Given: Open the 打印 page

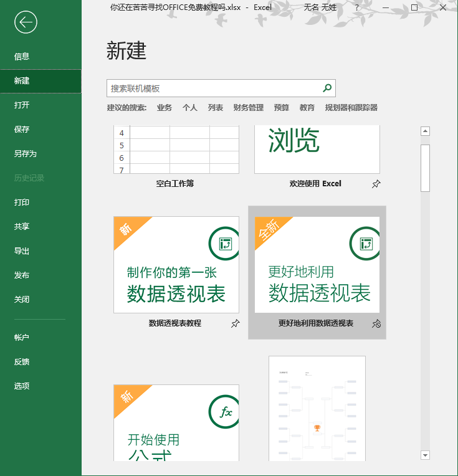Looking at the screenshot, I should click(41, 202).
